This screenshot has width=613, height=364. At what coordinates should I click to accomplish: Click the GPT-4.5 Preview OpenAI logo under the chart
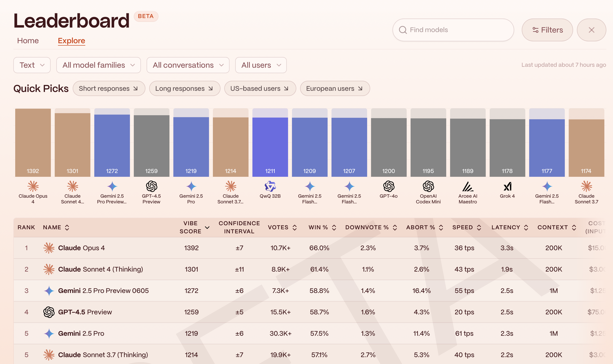coord(152,187)
